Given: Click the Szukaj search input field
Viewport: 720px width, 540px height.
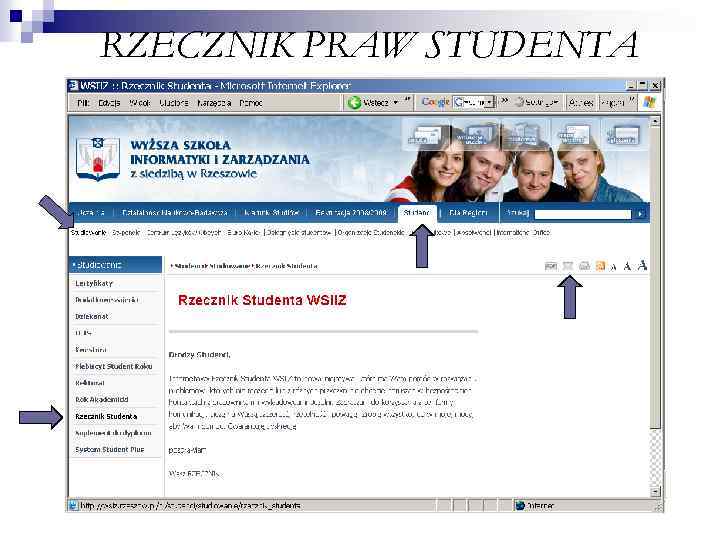Looking at the screenshot, I should click(583, 214).
